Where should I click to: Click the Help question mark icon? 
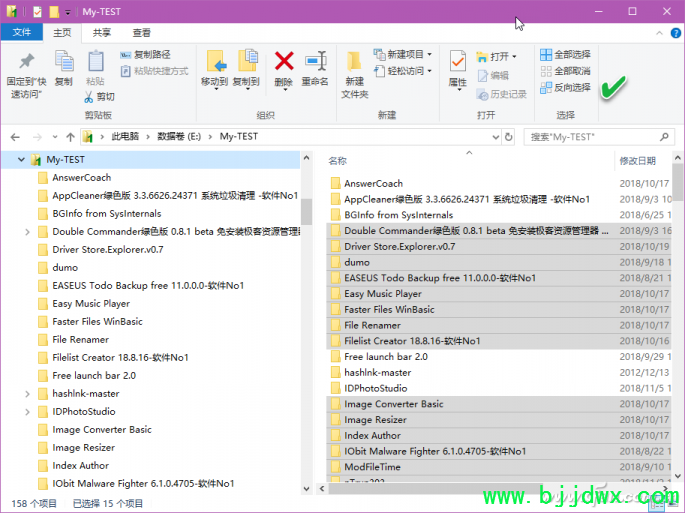click(x=675, y=33)
